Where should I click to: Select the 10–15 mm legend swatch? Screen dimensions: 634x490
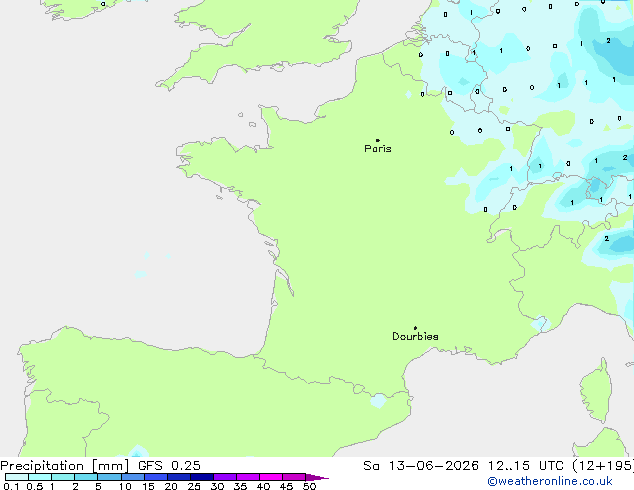point(133,477)
